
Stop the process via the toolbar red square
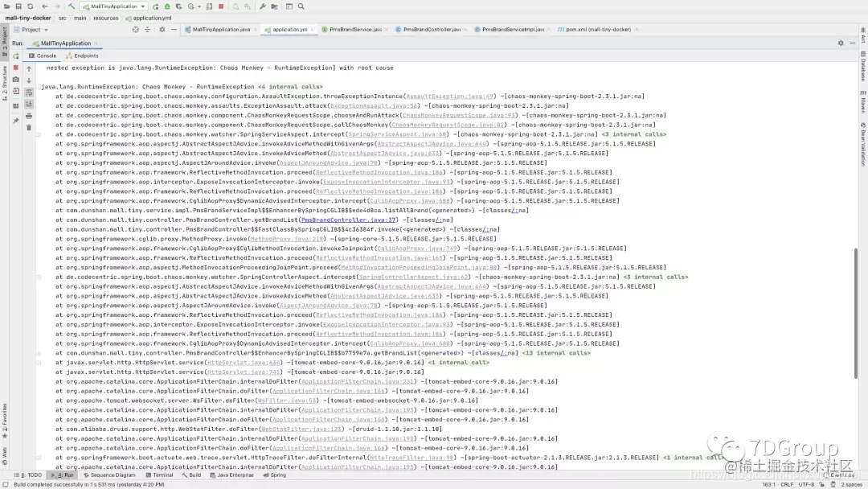221,6
